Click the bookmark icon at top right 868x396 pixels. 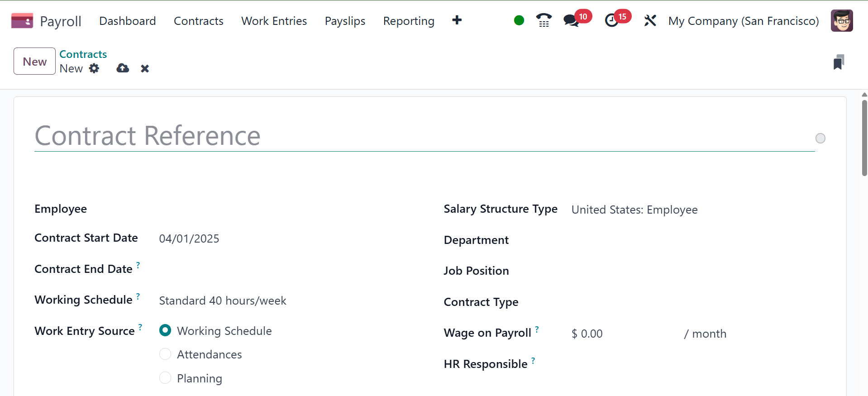point(838,62)
